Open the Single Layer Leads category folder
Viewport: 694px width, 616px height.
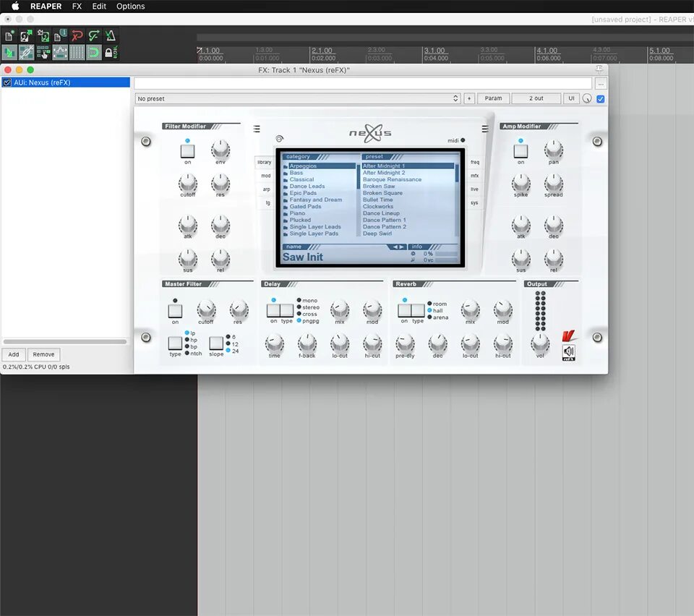click(319, 226)
